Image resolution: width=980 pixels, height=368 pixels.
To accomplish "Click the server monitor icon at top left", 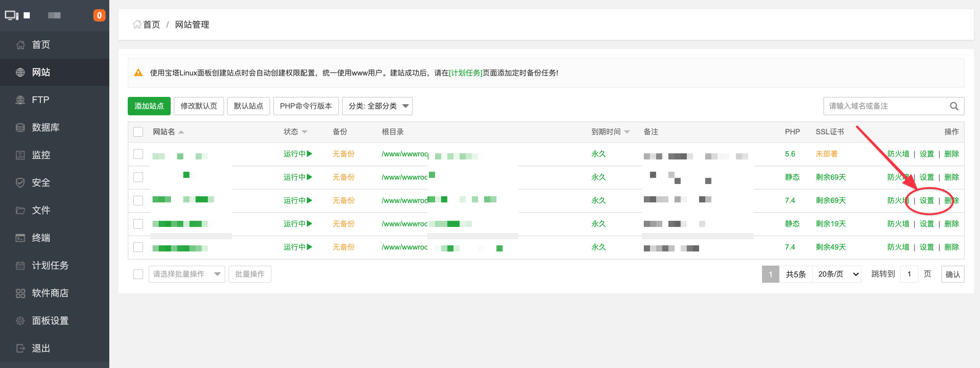I will (12, 16).
